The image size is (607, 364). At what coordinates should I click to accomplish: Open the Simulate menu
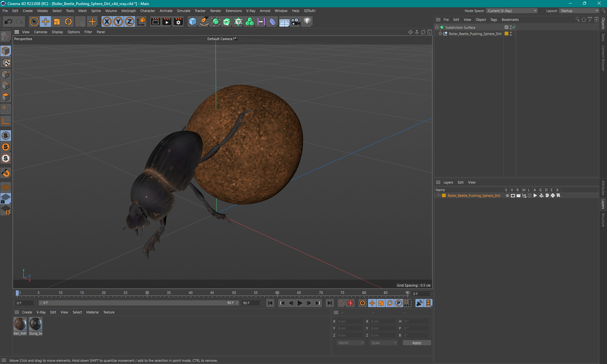[183, 11]
